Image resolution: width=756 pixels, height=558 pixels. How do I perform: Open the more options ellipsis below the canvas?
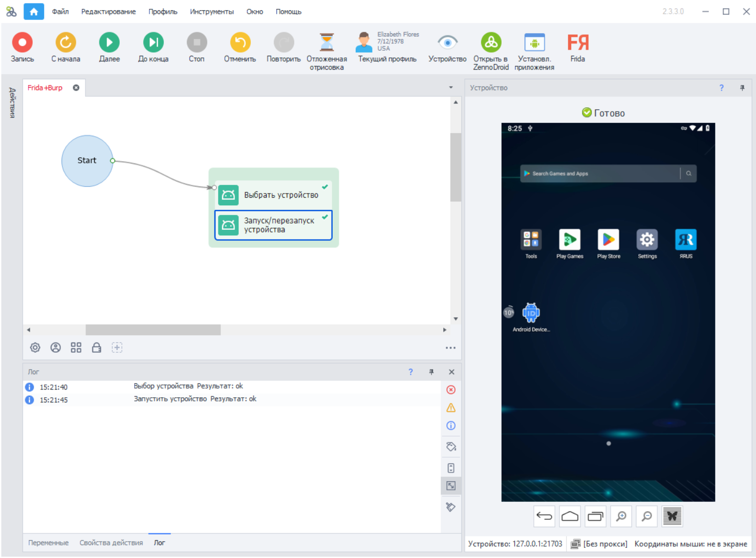[450, 347]
